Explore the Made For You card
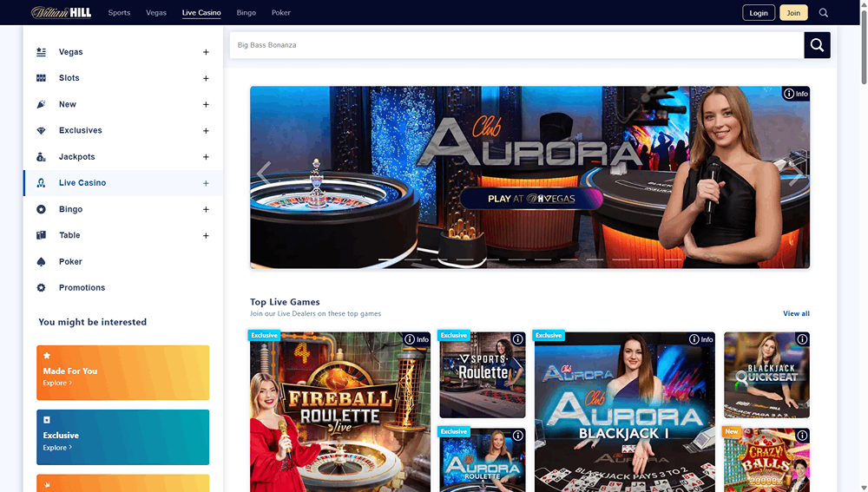Screen dimensions: 868x492 pyautogui.click(x=123, y=372)
